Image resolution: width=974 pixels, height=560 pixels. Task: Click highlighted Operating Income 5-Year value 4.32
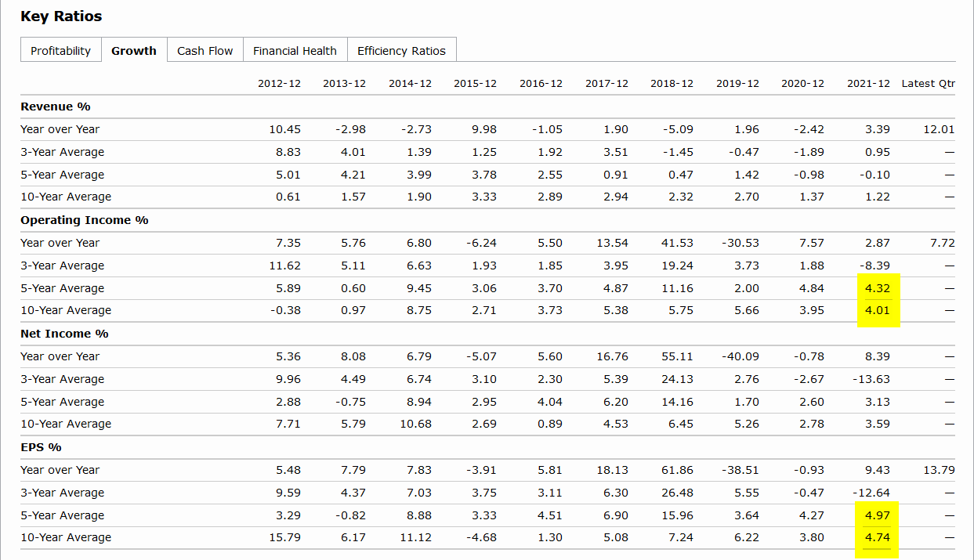(878, 288)
